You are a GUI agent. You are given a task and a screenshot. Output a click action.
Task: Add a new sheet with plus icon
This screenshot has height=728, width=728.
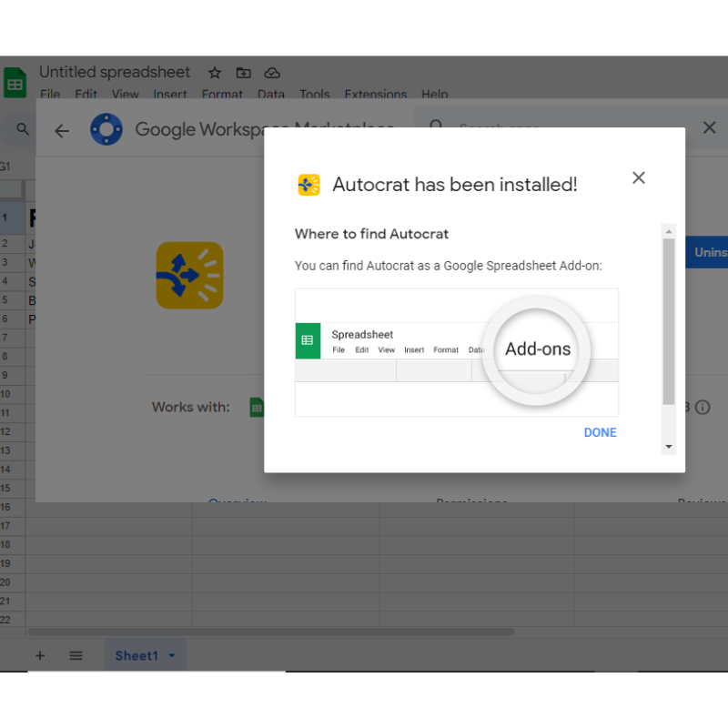40,655
